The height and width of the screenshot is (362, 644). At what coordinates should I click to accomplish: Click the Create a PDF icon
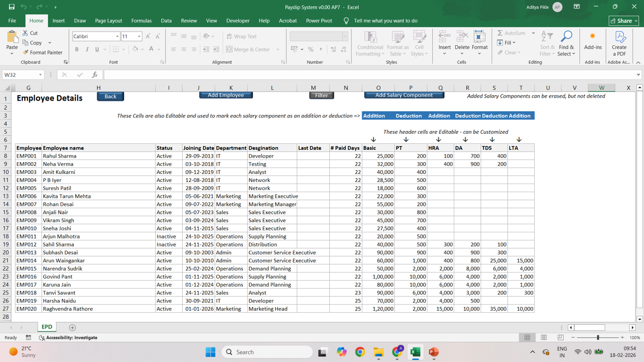click(620, 38)
